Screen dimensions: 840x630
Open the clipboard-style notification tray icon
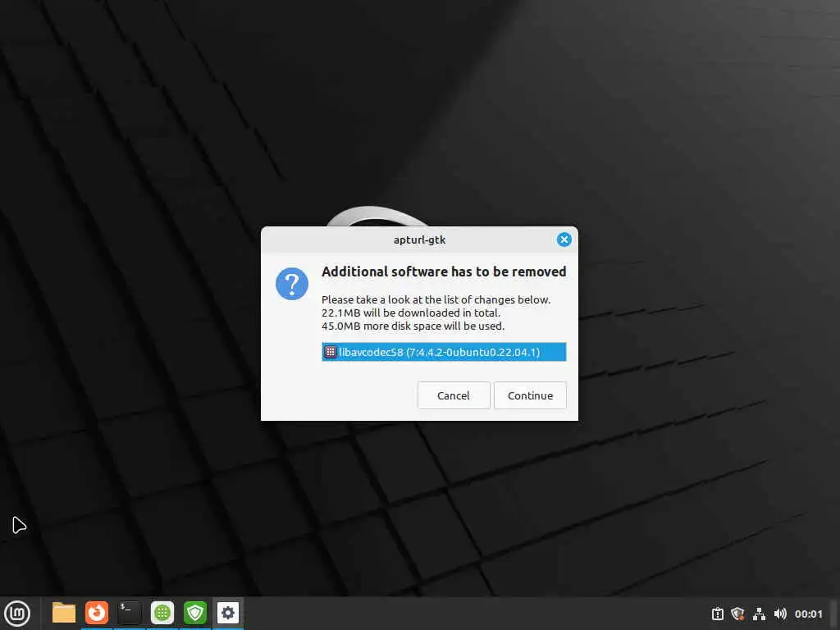click(717, 614)
